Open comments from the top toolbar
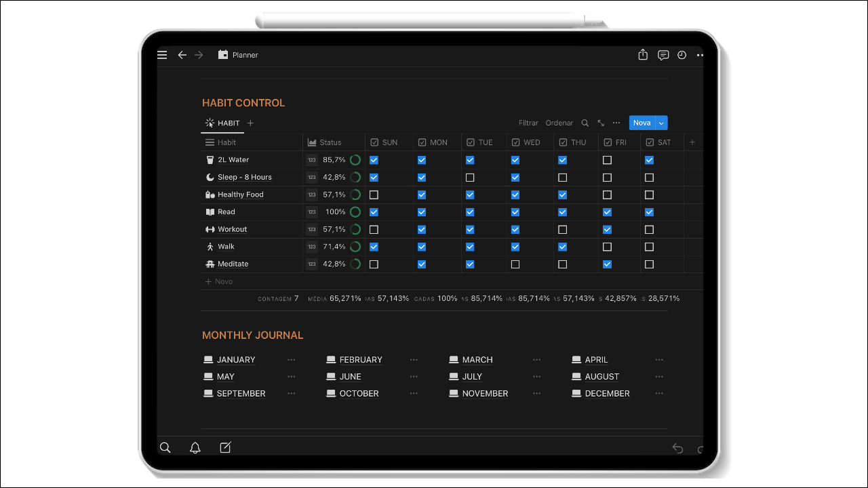Viewport: 868px width, 488px height. pos(663,55)
